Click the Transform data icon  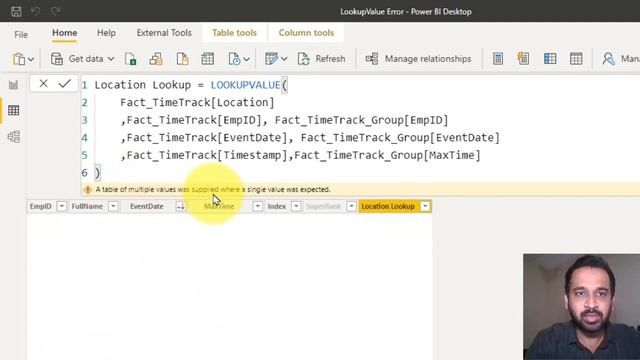271,59
